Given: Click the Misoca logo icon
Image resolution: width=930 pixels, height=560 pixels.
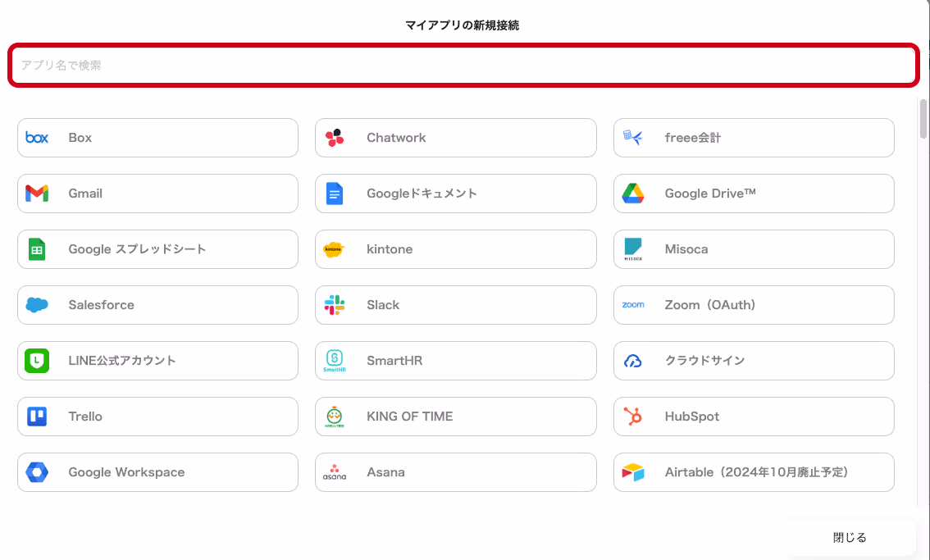Looking at the screenshot, I should click(633, 249).
